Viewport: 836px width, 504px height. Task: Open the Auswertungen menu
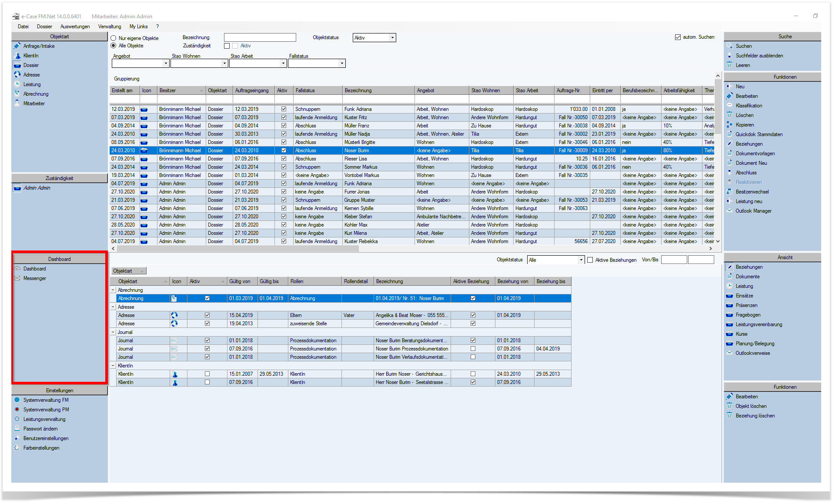(75, 27)
